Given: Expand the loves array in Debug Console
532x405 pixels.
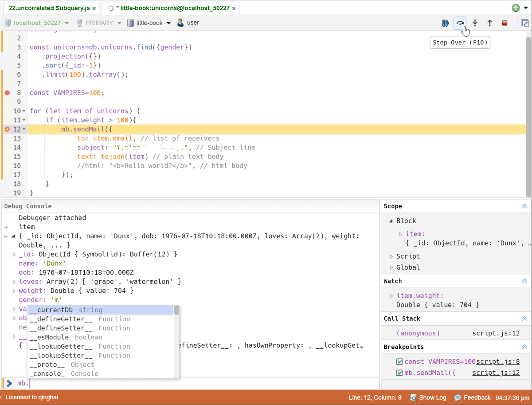Looking at the screenshot, I should coord(14,281).
